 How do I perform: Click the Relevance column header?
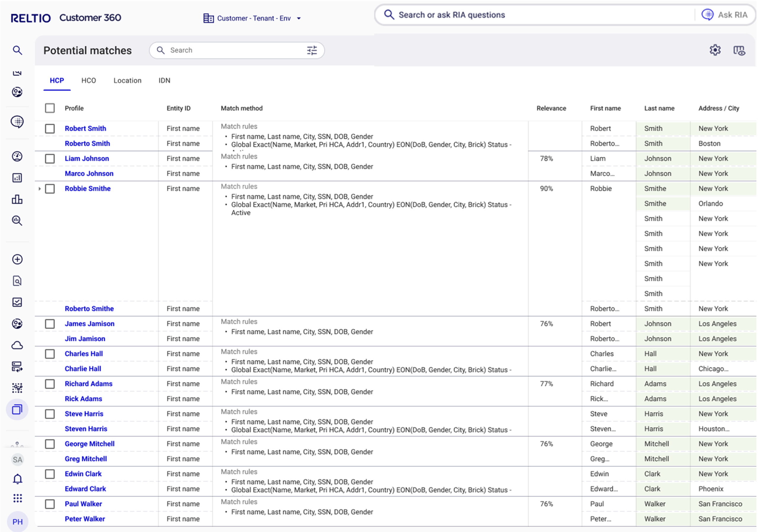click(551, 108)
